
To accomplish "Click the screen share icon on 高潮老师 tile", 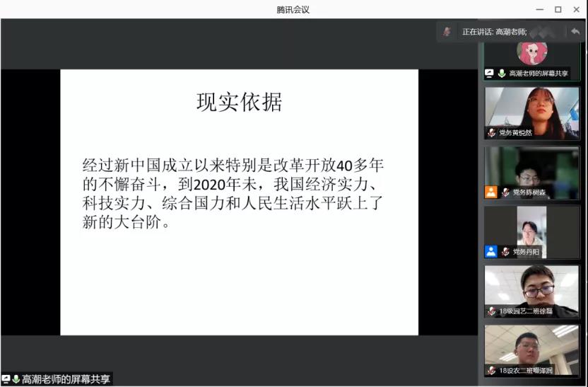I will 489,73.
